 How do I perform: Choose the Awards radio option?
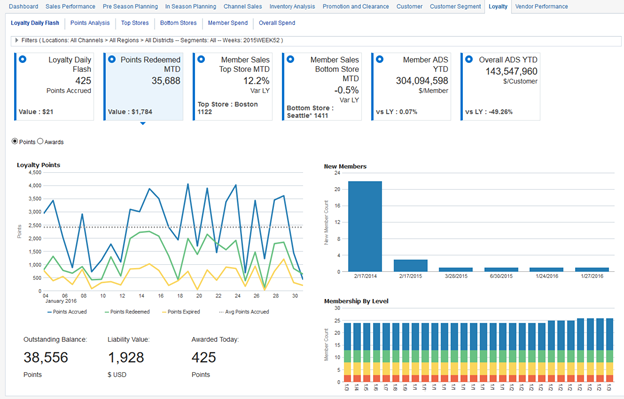point(40,141)
